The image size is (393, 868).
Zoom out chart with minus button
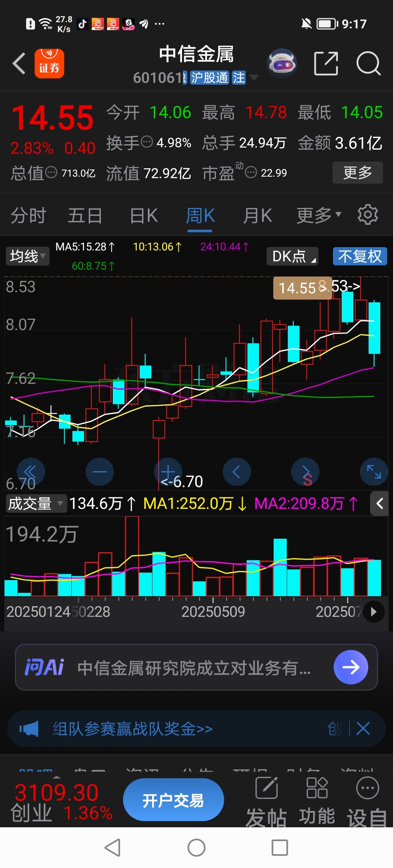tap(99, 472)
